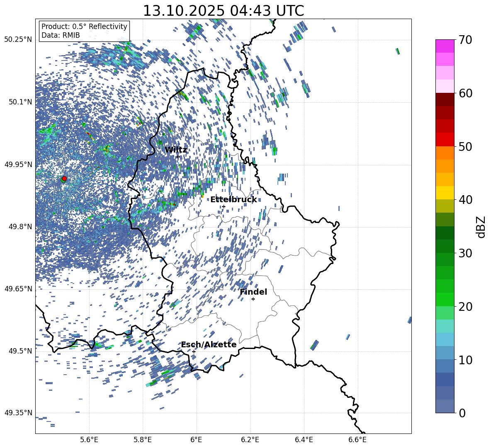Click the plot title 13.10.2025 04:43 UTC

click(x=223, y=11)
